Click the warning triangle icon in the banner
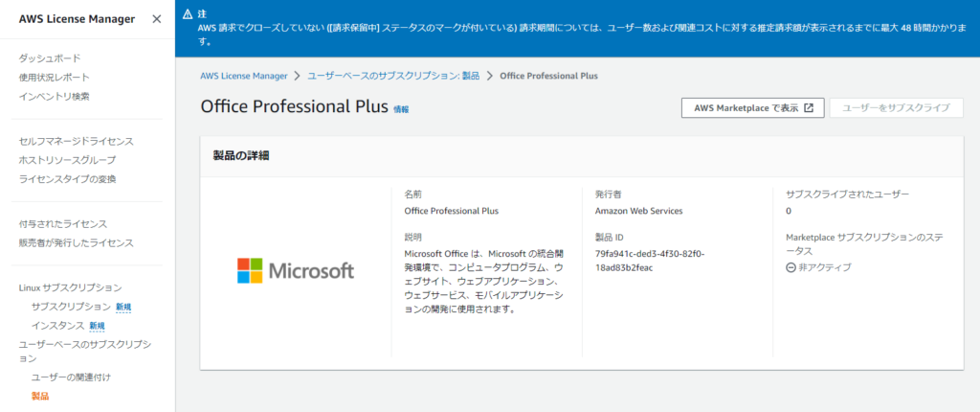Viewport: 980px width, 412px height. [188, 13]
